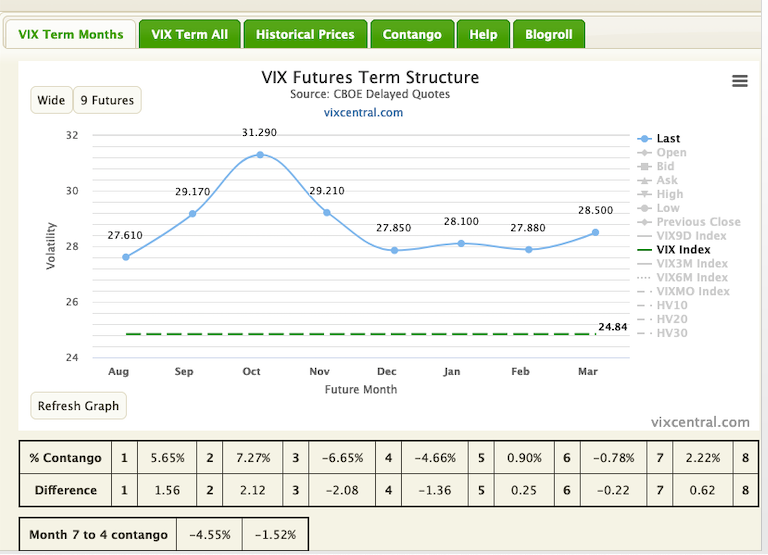Viewport: 768px width, 555px height.
Task: Click the Mar data point marker
Action: click(x=595, y=233)
